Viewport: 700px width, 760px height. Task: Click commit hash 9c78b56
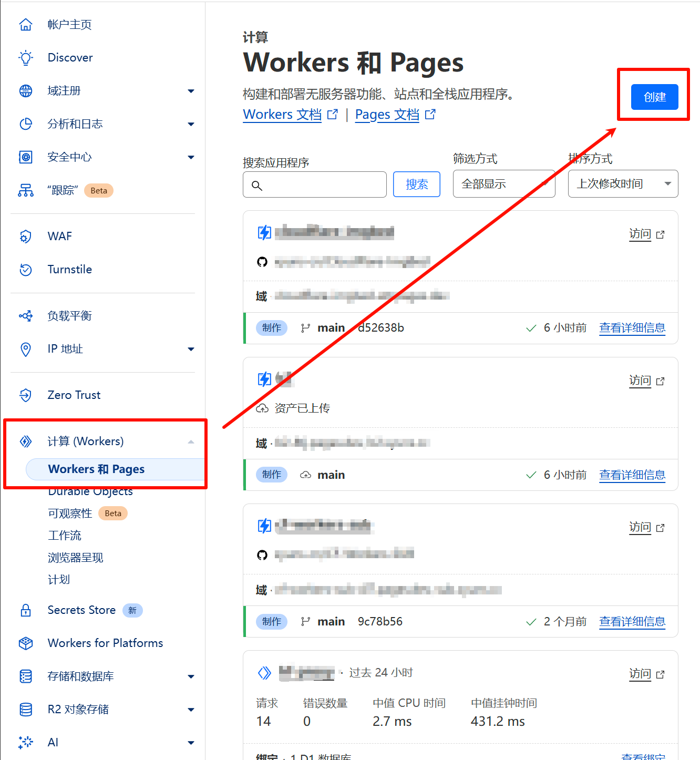pos(380,622)
